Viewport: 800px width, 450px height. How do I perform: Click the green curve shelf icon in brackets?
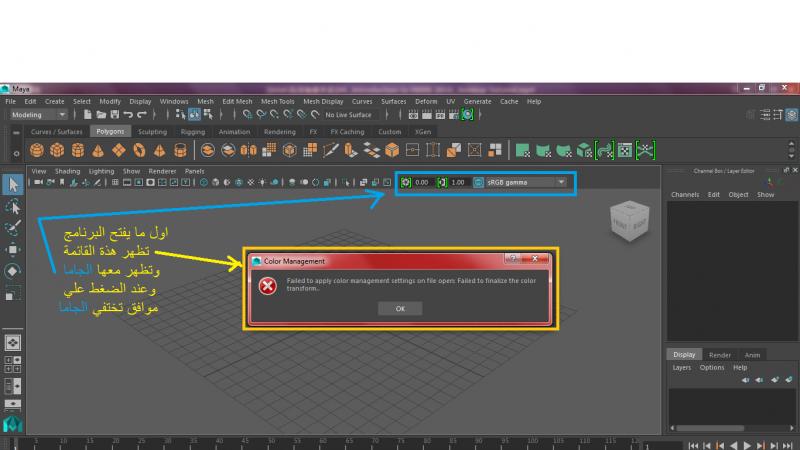point(605,150)
